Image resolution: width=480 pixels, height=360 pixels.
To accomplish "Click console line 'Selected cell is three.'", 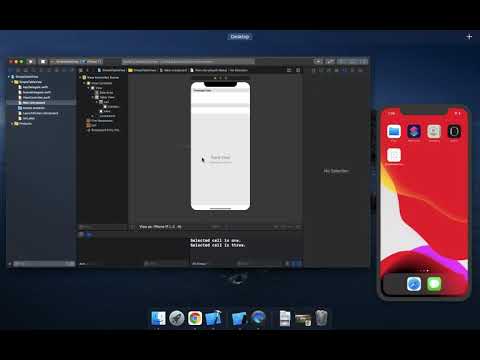I will click(x=218, y=245).
